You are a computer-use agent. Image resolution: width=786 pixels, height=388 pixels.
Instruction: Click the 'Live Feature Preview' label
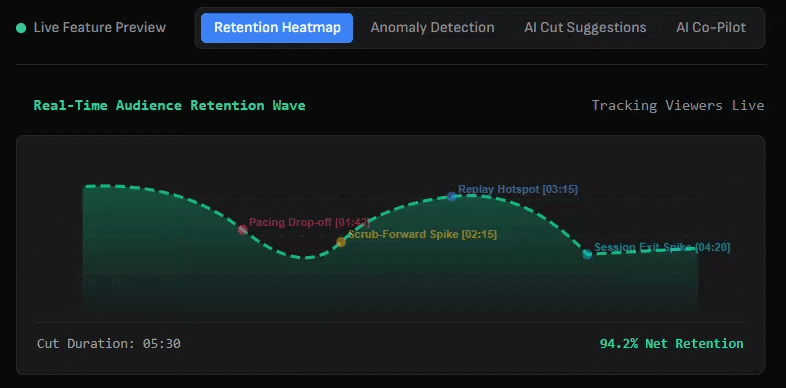point(100,28)
